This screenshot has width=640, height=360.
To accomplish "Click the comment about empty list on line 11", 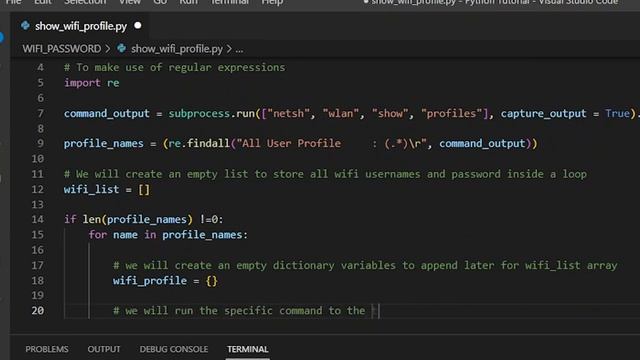I will point(325,174).
